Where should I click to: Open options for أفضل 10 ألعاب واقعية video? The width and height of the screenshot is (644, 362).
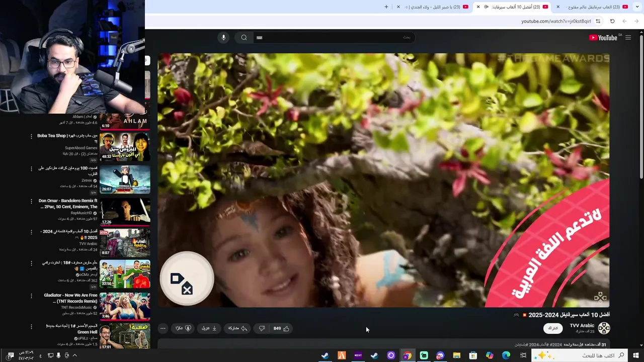click(31, 232)
